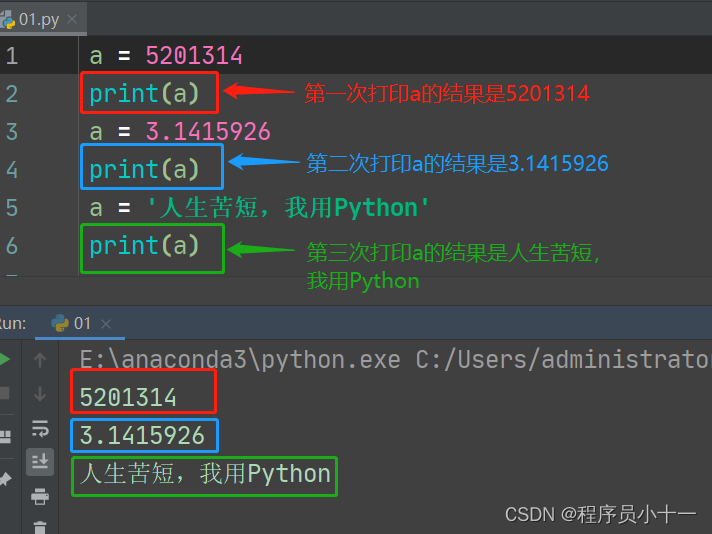The image size is (712, 534).
Task: Click the Clear all trash icon
Action: (40, 527)
